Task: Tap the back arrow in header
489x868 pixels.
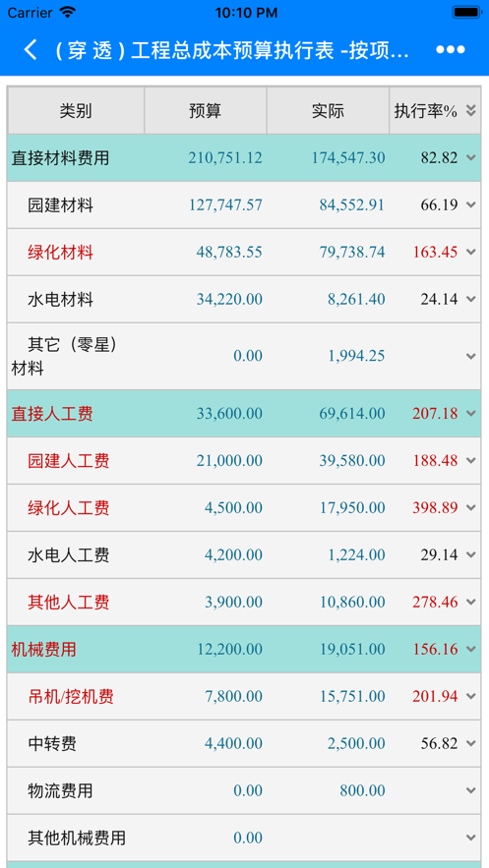Action: pyautogui.click(x=31, y=50)
